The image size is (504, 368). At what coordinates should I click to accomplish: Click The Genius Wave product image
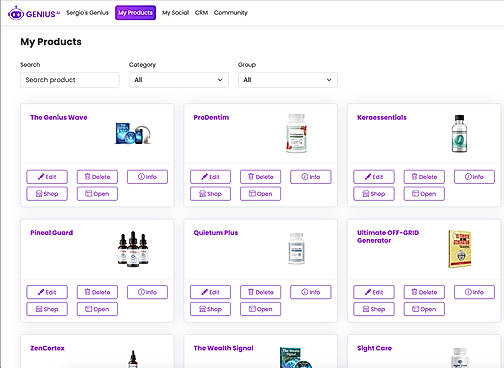(x=133, y=134)
